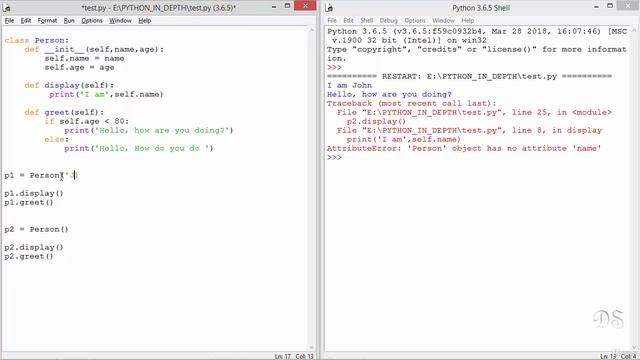Click the AttributeError message in the Shell

(x=464, y=148)
